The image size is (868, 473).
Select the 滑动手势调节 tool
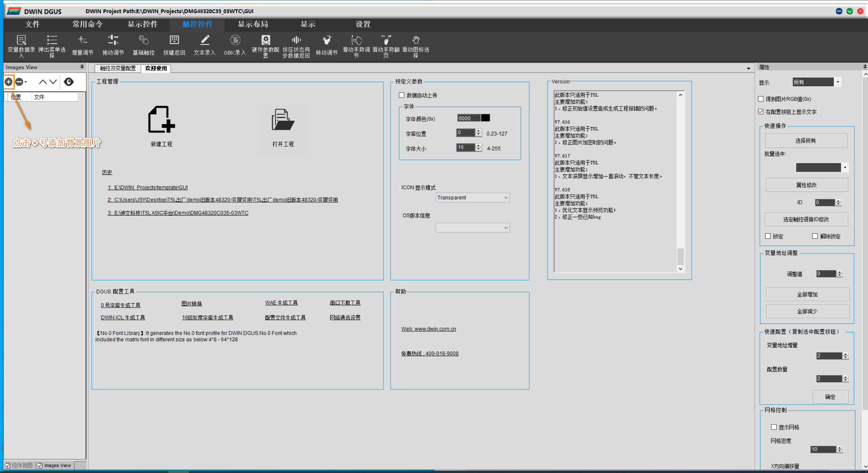pos(356,46)
